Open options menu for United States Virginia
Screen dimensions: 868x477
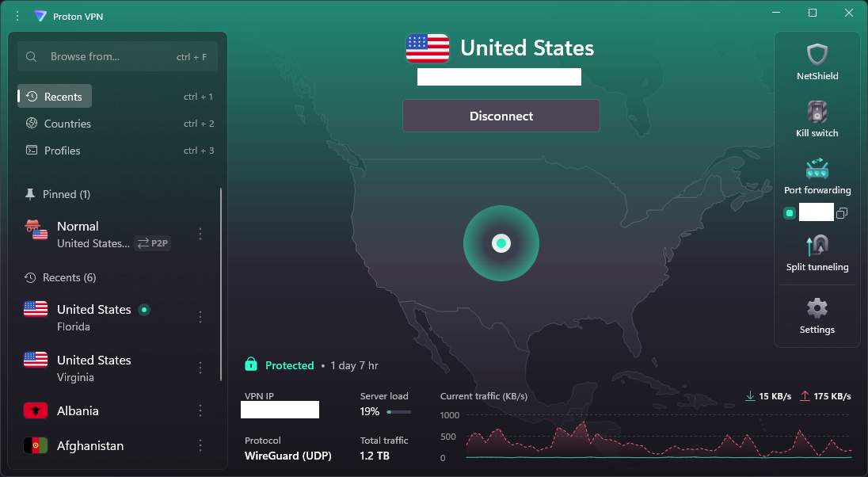tap(200, 368)
